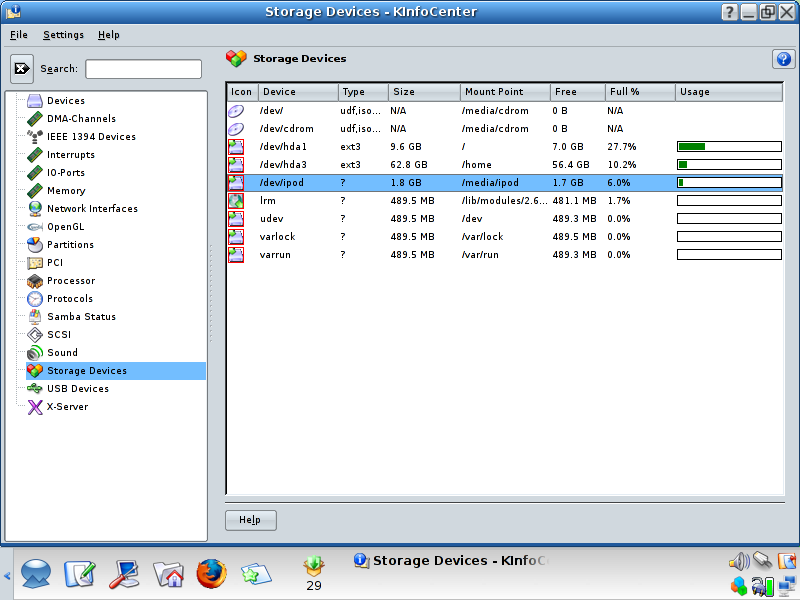Sort by the Device column header
Viewport: 800px width, 600px height.
point(298,92)
